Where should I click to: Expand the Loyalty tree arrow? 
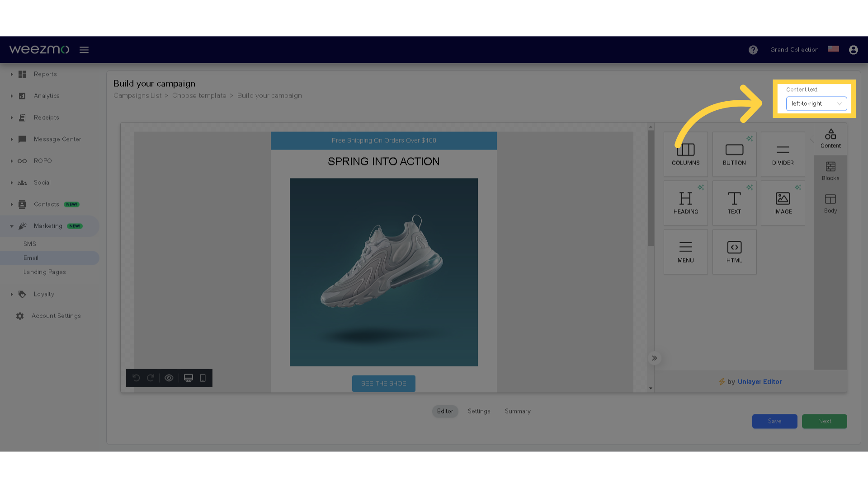[x=12, y=294]
